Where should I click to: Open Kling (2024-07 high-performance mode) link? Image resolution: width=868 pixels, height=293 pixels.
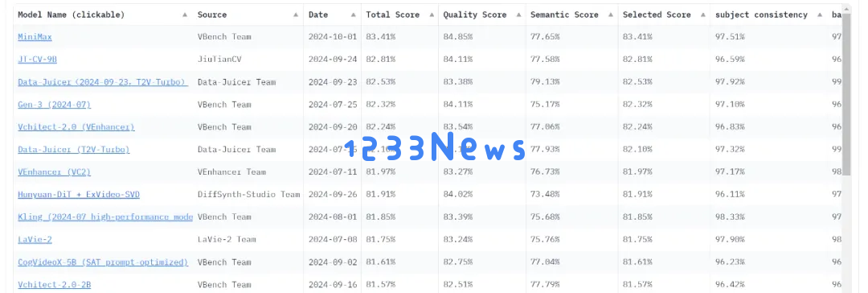tap(105, 217)
